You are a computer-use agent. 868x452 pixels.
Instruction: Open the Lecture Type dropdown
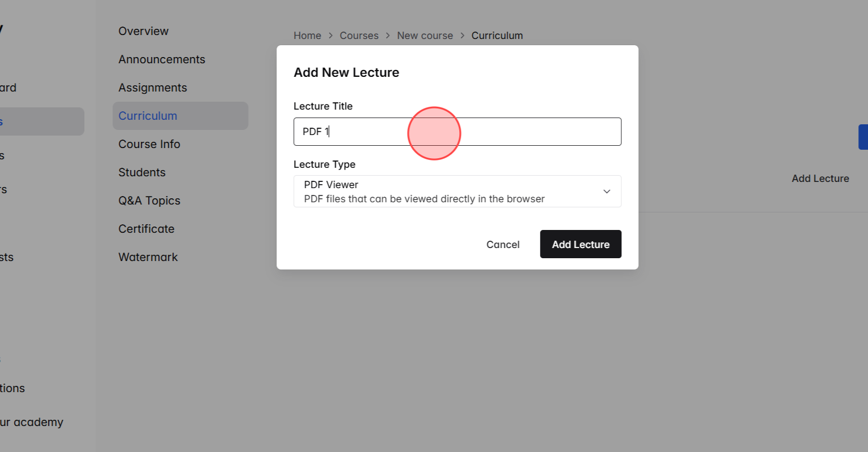click(457, 191)
